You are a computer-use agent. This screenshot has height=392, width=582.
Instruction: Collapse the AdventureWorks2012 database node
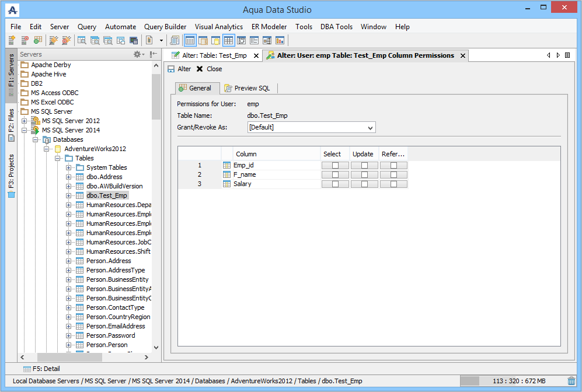coord(46,149)
